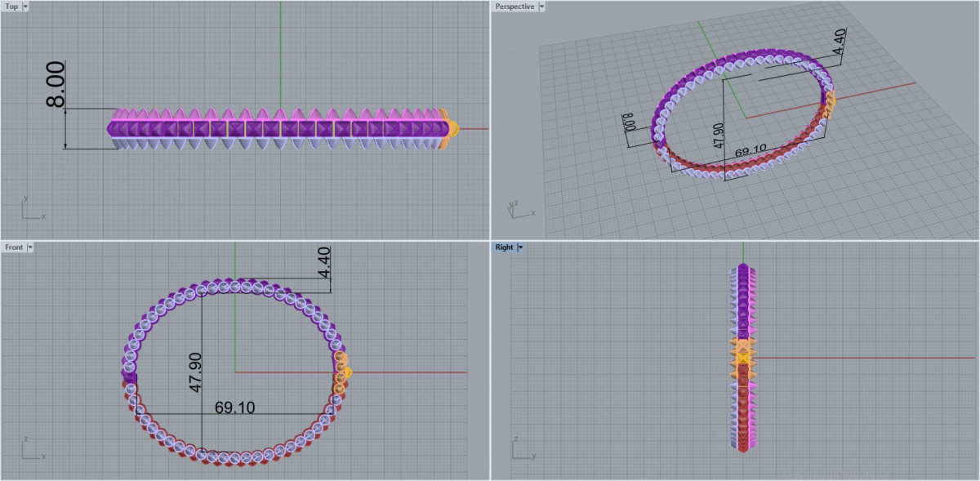Click the Front viewport title label

[x=14, y=247]
